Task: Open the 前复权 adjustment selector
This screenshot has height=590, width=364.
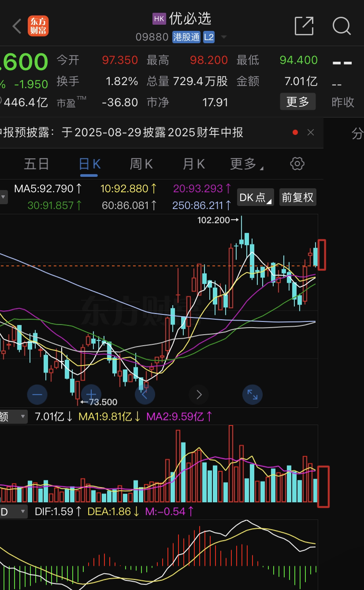Action: (297, 197)
